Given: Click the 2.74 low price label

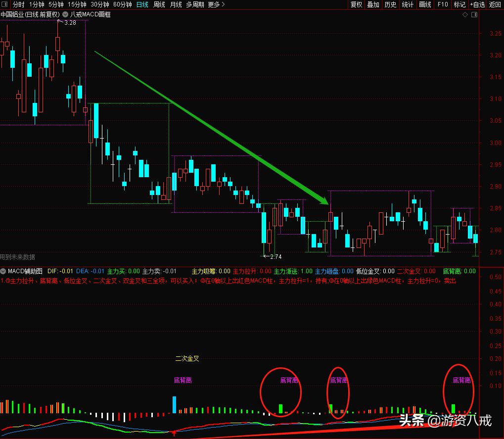Looking at the screenshot, I should click(x=276, y=257).
